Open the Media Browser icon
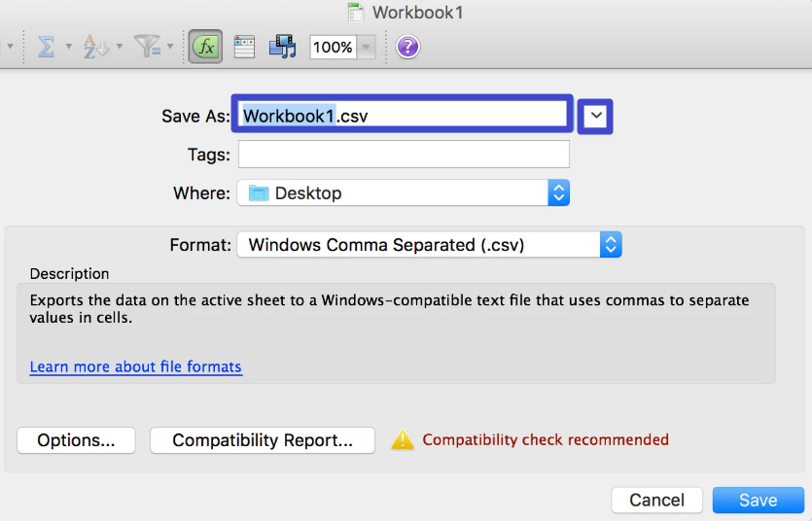Screen dimensions: 812x521 click(x=283, y=47)
